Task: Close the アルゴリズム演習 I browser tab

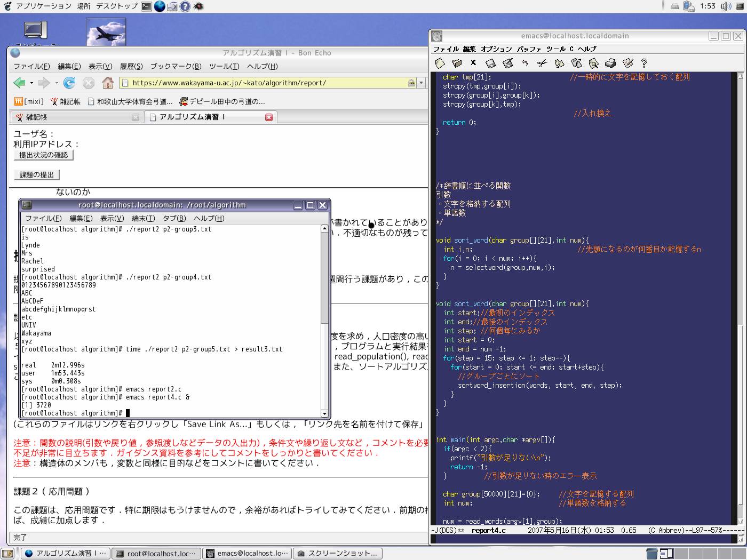Action: tap(269, 117)
